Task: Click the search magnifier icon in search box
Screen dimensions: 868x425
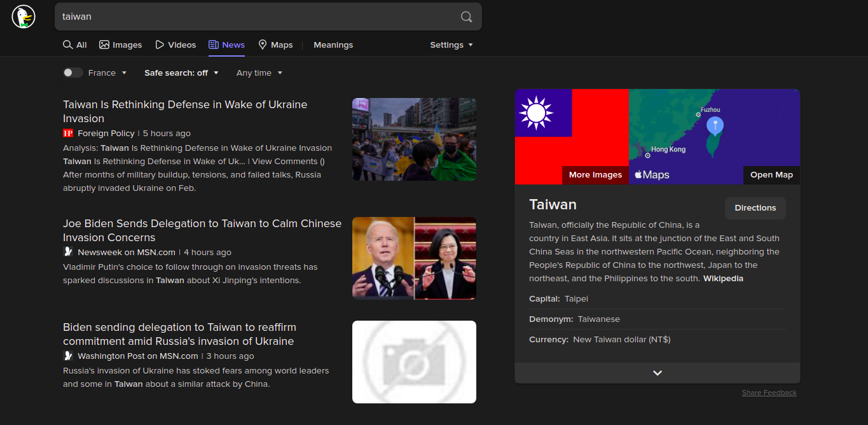Action: (466, 17)
